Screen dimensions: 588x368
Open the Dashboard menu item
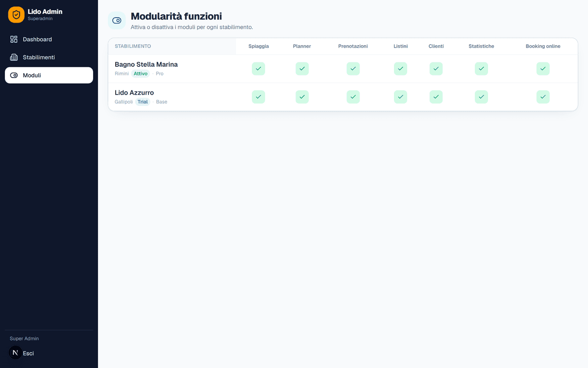pyautogui.click(x=49, y=39)
